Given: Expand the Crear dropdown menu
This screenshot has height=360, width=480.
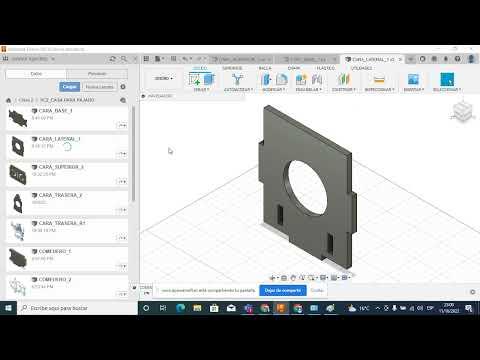Looking at the screenshot, I should point(201,89).
